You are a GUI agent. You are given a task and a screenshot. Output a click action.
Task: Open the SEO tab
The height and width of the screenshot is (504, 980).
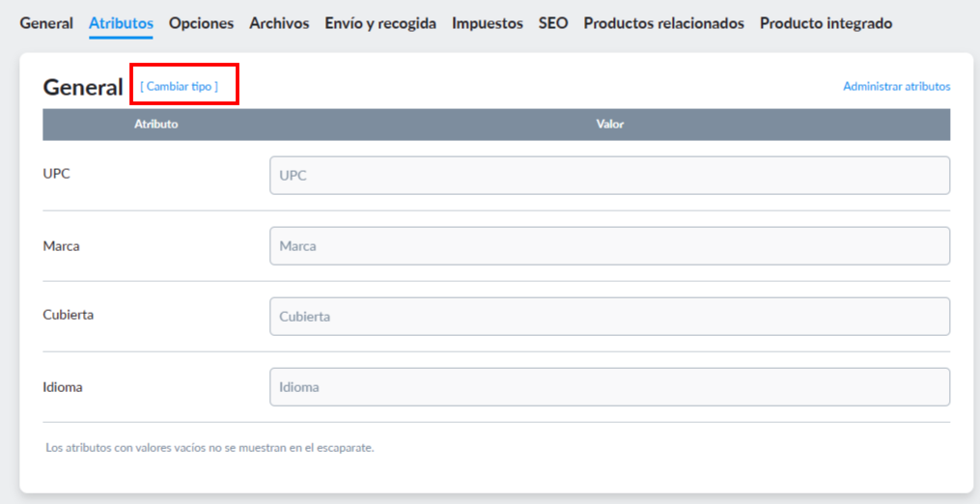(553, 24)
